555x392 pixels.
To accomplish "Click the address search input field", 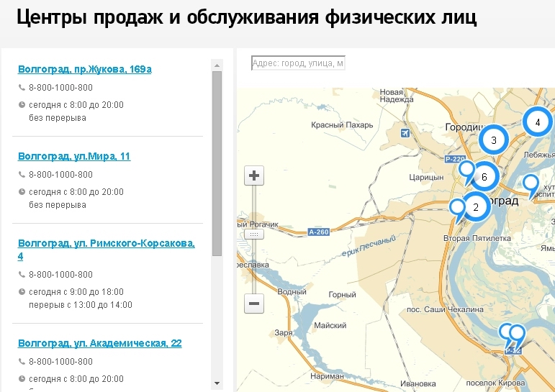I will coord(298,63).
